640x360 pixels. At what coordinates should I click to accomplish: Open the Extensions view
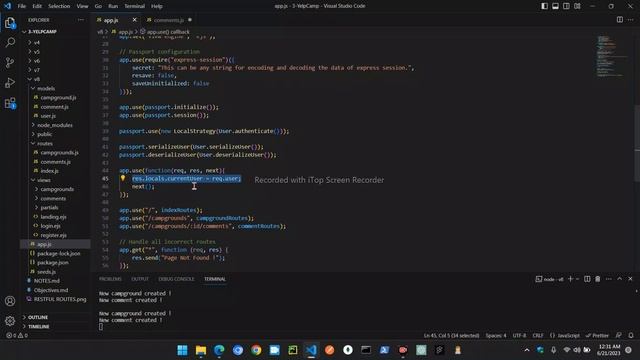pyautogui.click(x=10, y=103)
